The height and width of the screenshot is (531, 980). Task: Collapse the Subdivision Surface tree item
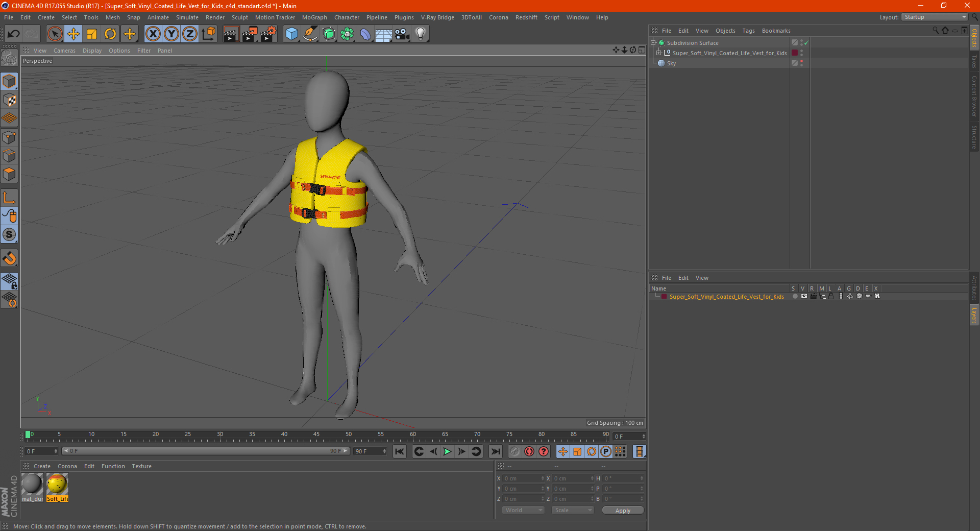tap(653, 43)
